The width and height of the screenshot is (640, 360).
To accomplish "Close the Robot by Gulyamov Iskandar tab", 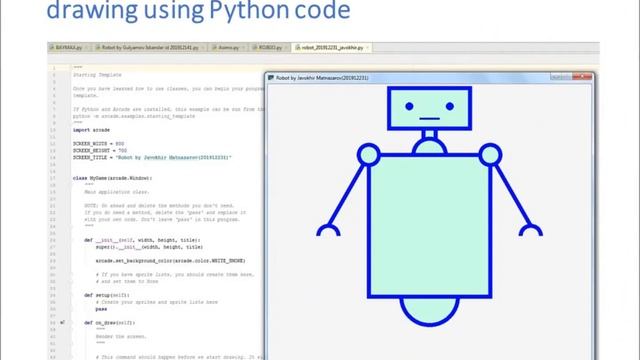I will click(203, 48).
